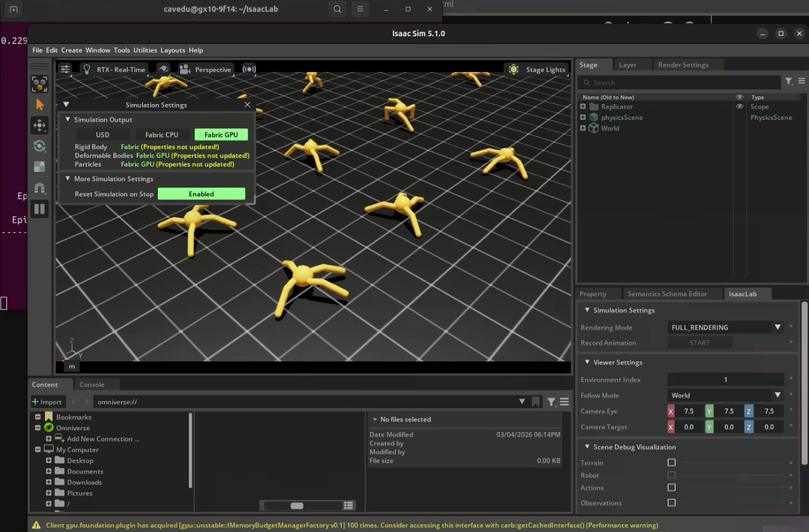Open the Rendering Mode FULL_RENDERING dropdown
This screenshot has width=809, height=532.
pos(725,328)
